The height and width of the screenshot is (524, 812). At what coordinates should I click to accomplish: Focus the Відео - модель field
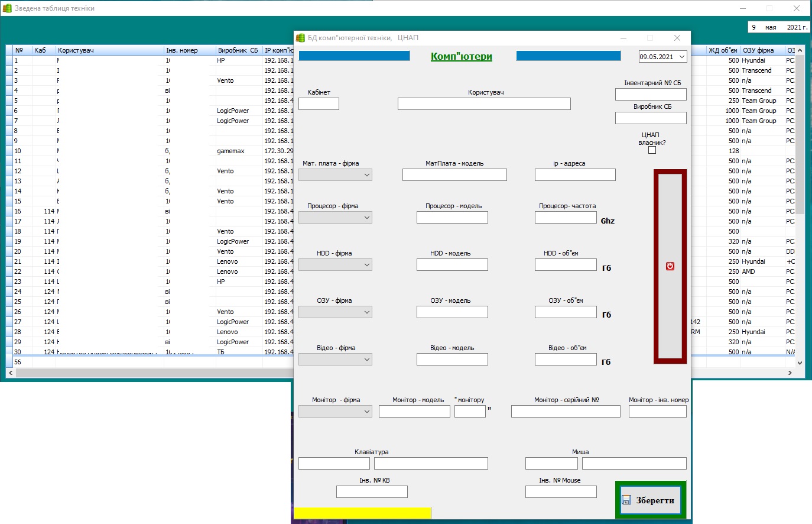[x=452, y=360]
